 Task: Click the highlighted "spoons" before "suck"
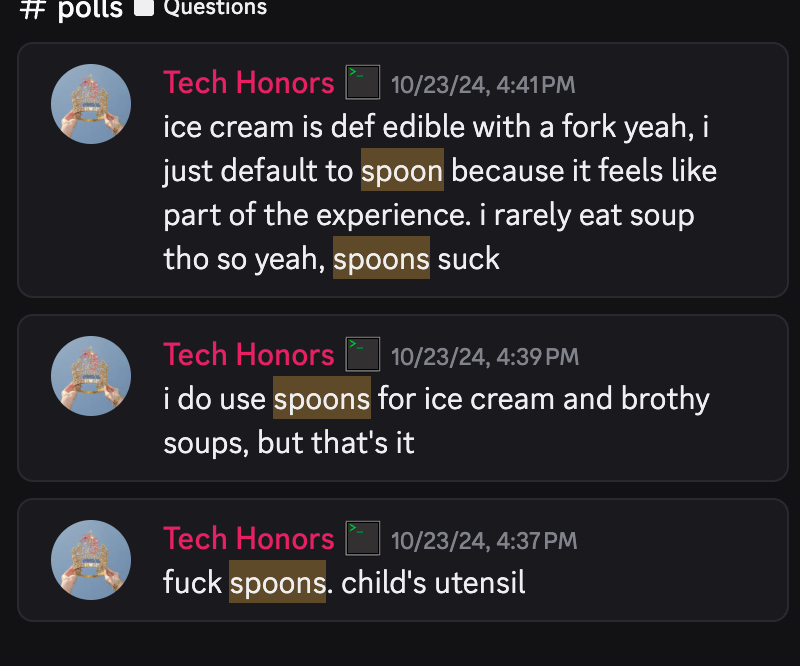tap(381, 259)
